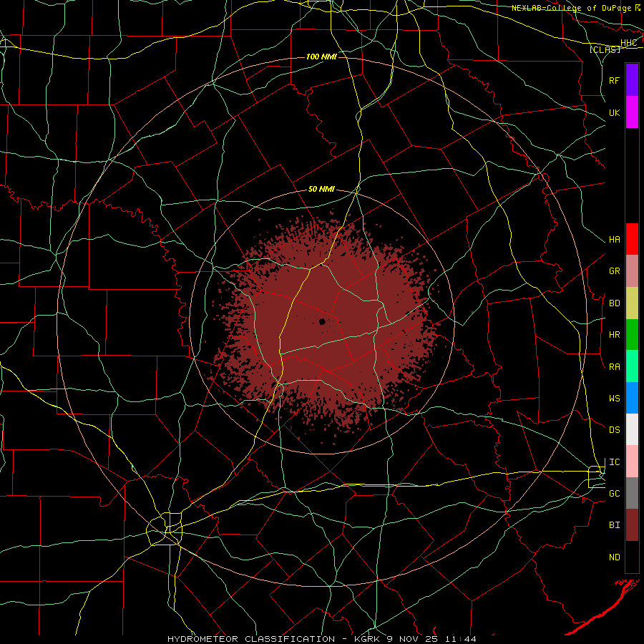644x644 pixels.
Task: Click the RF purple legend swatch
Action: 632,80
